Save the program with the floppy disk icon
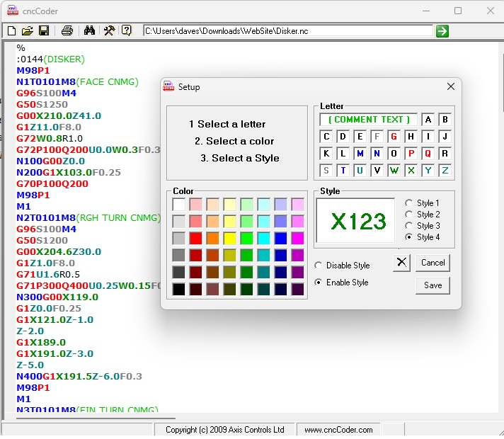This screenshot has height=439, width=504. tap(44, 30)
